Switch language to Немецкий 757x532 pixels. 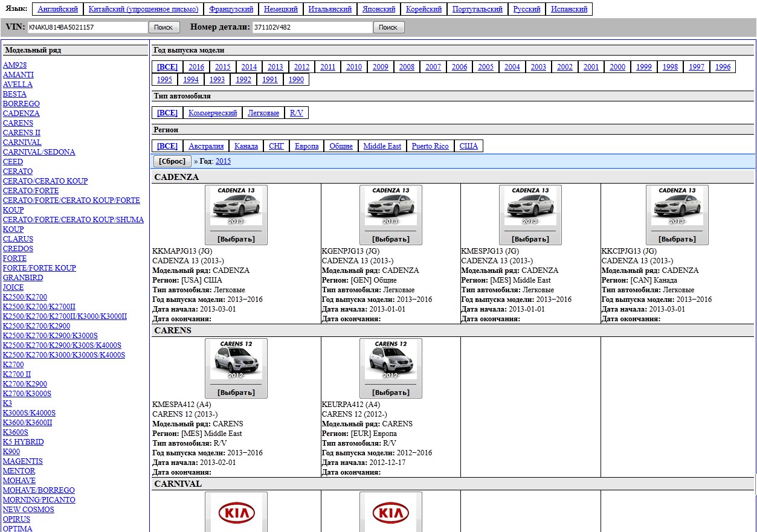[x=281, y=9]
